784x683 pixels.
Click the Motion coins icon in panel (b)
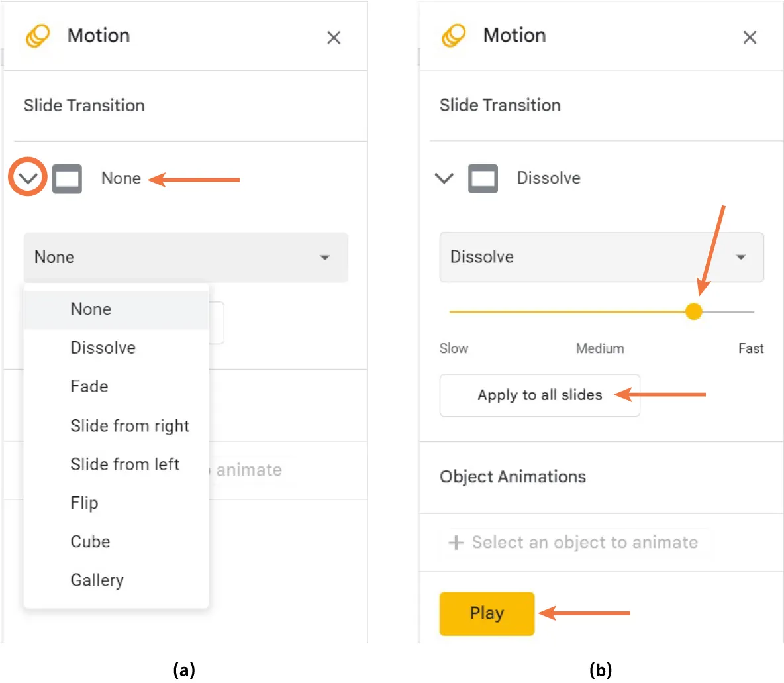pyautogui.click(x=453, y=36)
